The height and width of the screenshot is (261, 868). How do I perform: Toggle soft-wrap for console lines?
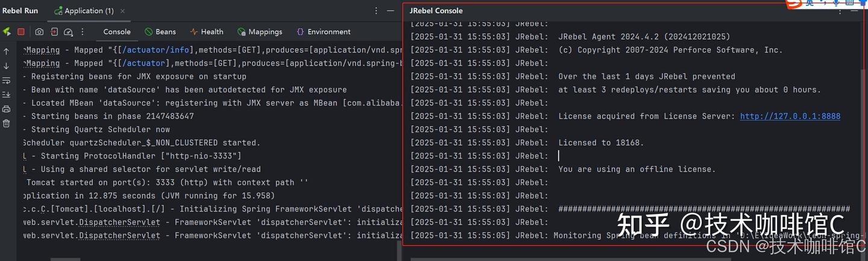(6, 80)
